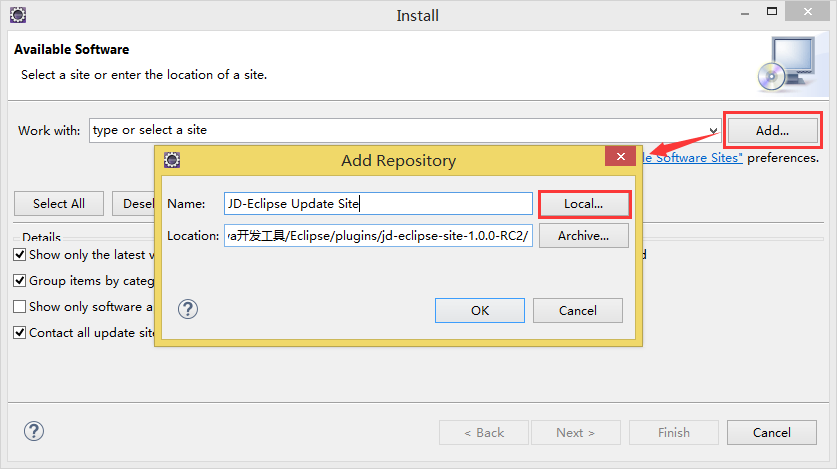
Task: Click the help icon in the Install wizard footer
Action: tap(34, 431)
